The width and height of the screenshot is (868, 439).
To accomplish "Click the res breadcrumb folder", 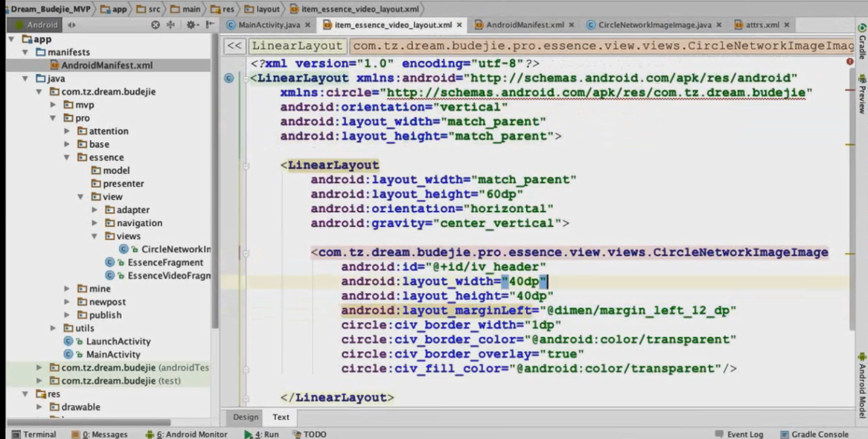I will [223, 9].
